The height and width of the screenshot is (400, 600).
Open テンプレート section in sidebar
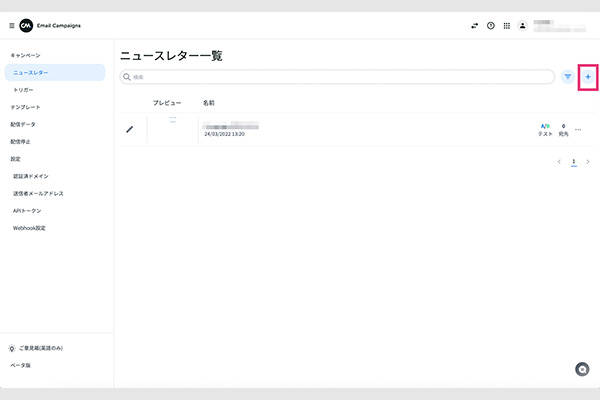pyautogui.click(x=25, y=107)
